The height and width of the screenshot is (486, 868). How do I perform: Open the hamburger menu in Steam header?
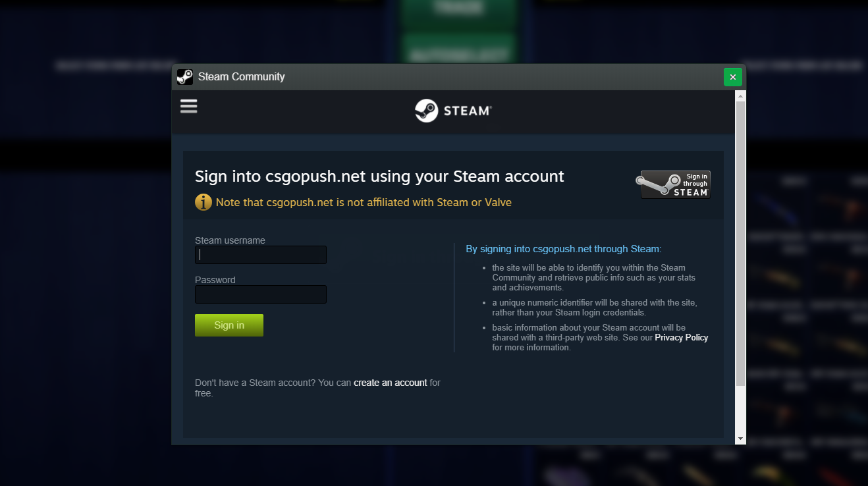tap(189, 106)
